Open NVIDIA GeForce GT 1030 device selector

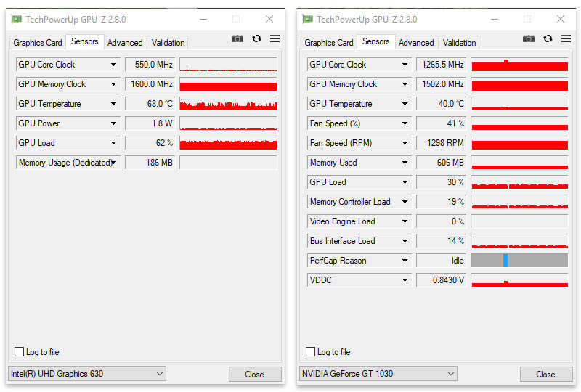[378, 373]
